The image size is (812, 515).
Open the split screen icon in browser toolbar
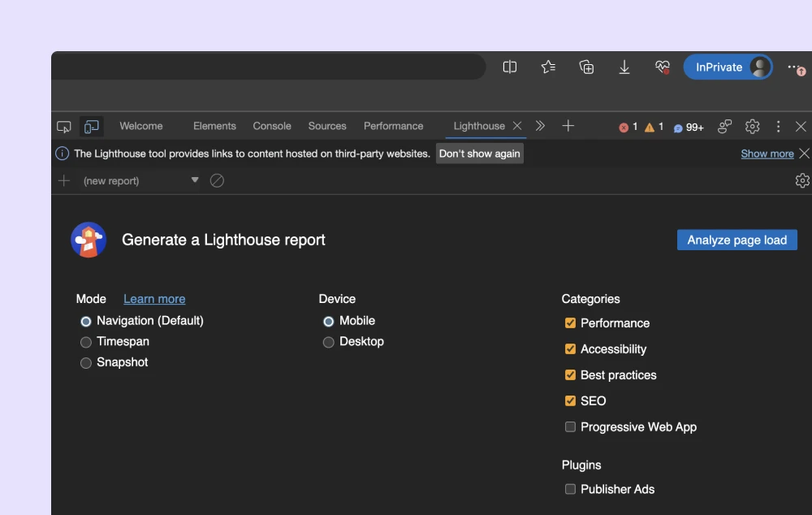pos(510,67)
